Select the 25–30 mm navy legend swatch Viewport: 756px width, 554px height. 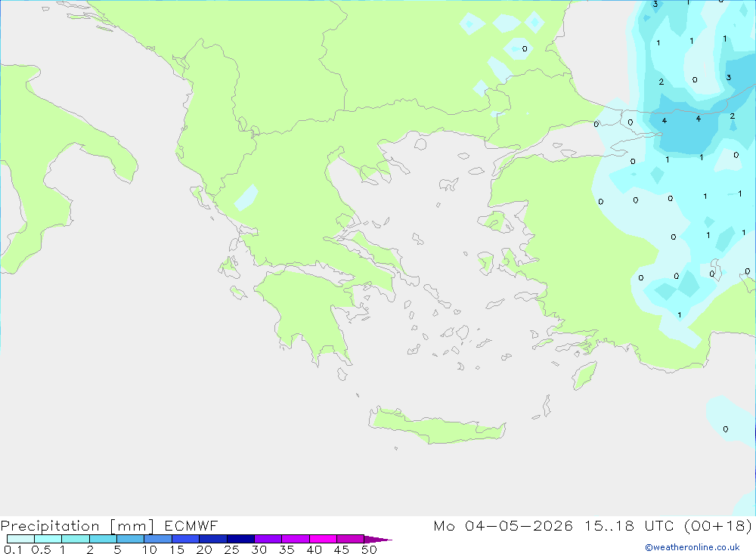[240, 539]
